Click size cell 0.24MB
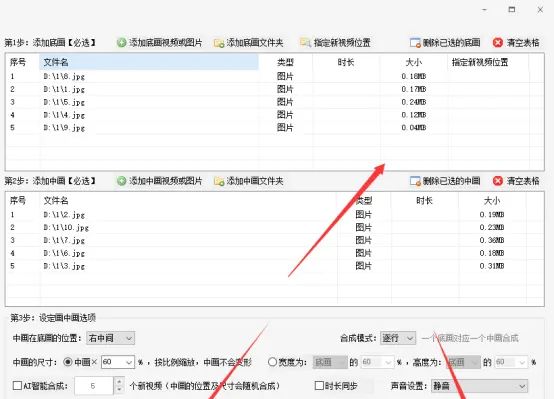 pos(414,102)
